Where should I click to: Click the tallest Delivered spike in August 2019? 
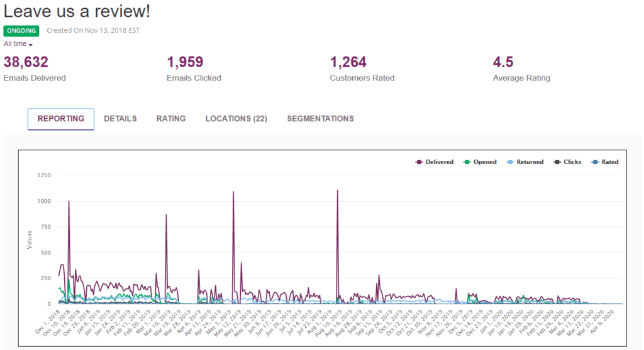[x=338, y=190]
